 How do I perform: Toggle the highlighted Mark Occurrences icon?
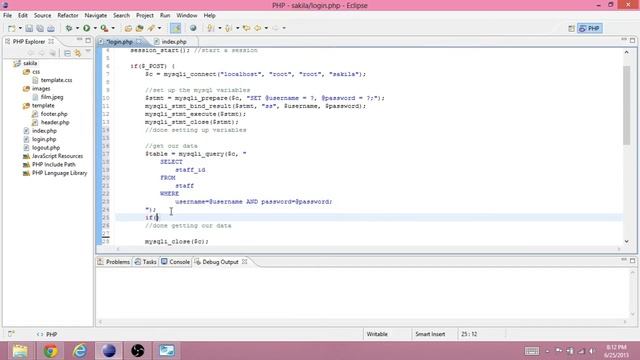point(176,28)
